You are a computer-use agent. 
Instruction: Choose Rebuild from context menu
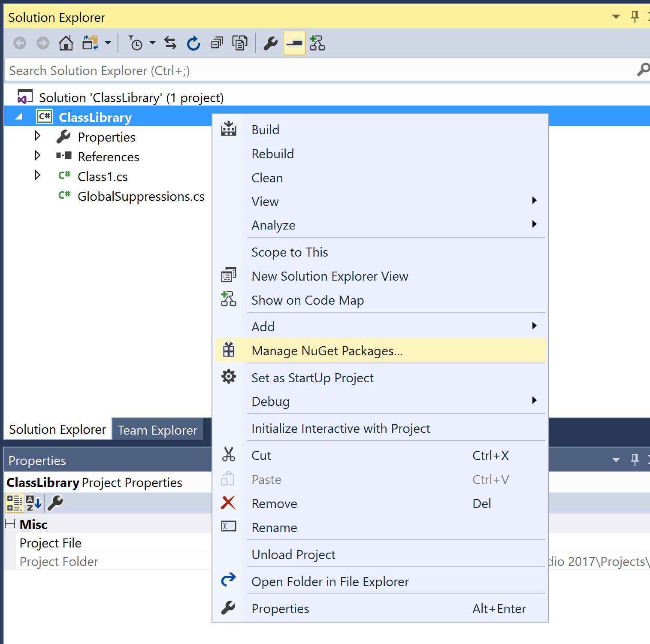pos(381,154)
